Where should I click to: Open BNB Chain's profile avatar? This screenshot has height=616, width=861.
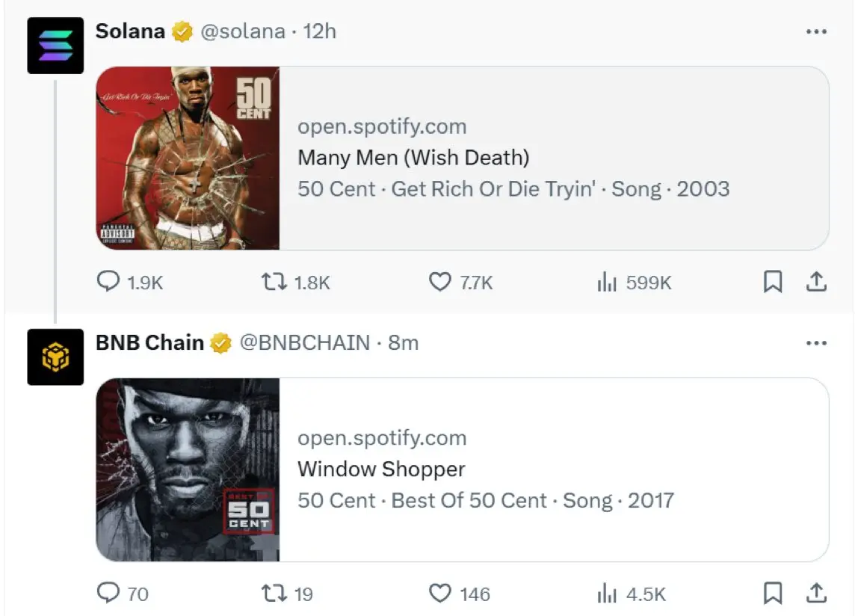(x=55, y=357)
